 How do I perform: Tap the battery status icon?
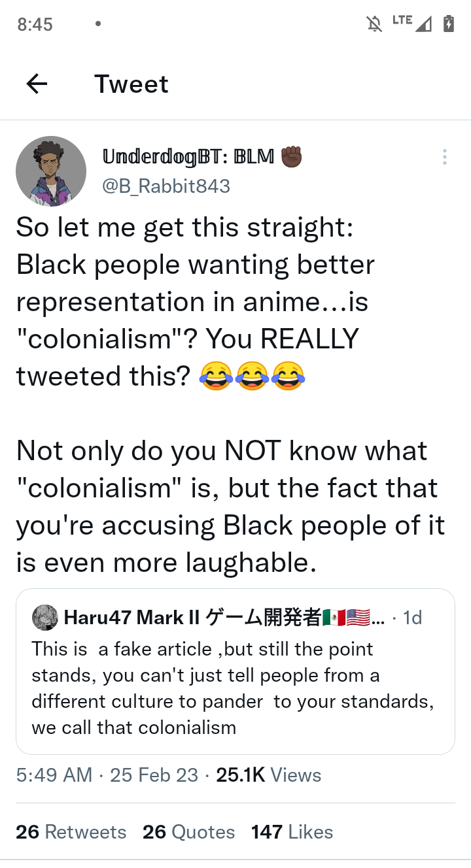pos(449,24)
